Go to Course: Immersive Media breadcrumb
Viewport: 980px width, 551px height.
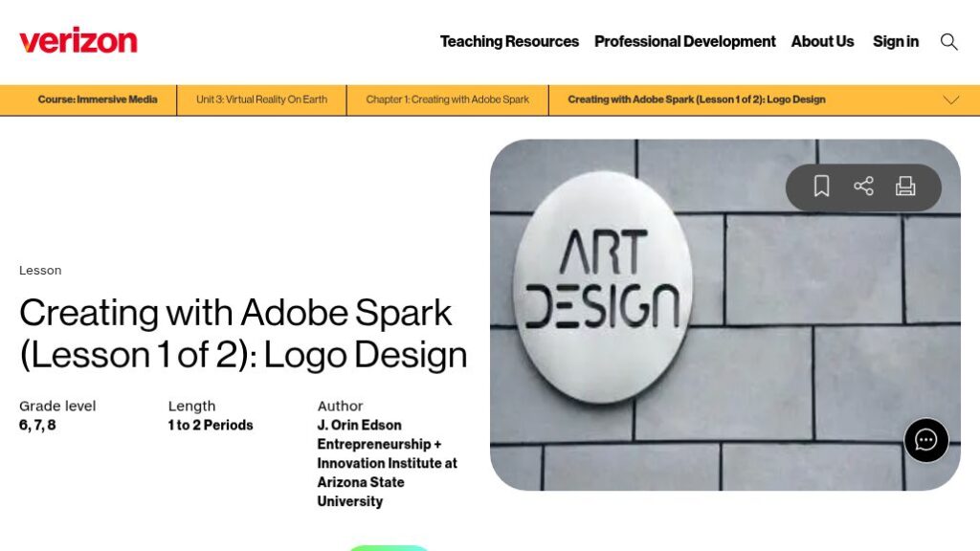pyautogui.click(x=98, y=99)
